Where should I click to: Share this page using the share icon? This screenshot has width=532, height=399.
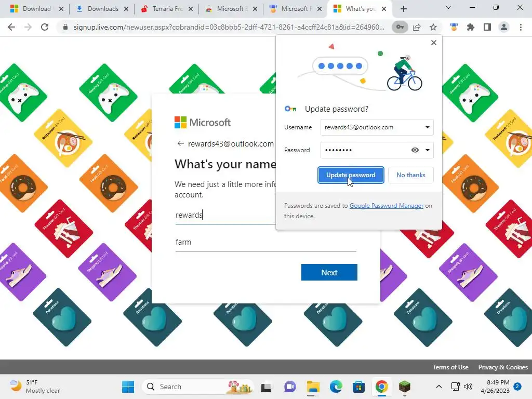(x=417, y=27)
